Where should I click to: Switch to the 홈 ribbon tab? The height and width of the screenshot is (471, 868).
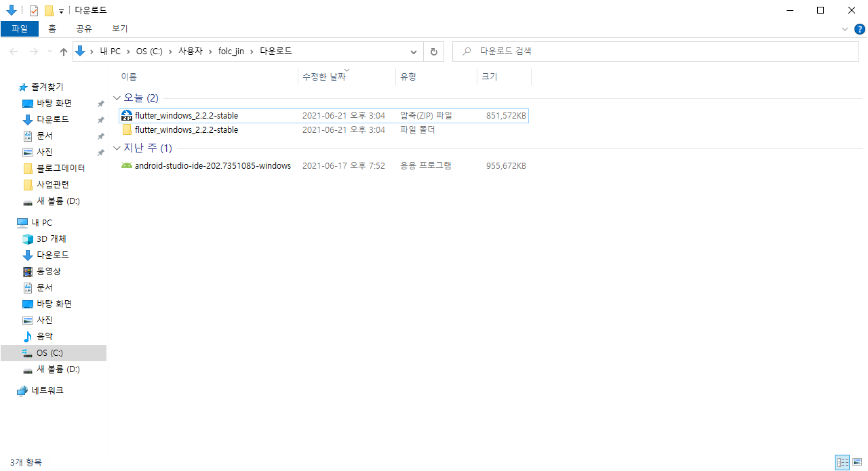pyautogui.click(x=52, y=28)
